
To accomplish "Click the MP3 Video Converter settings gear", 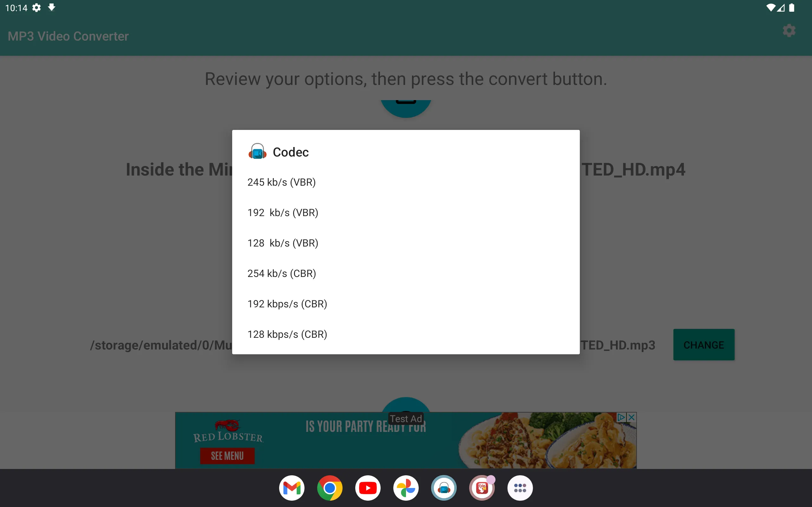I will pos(789,31).
